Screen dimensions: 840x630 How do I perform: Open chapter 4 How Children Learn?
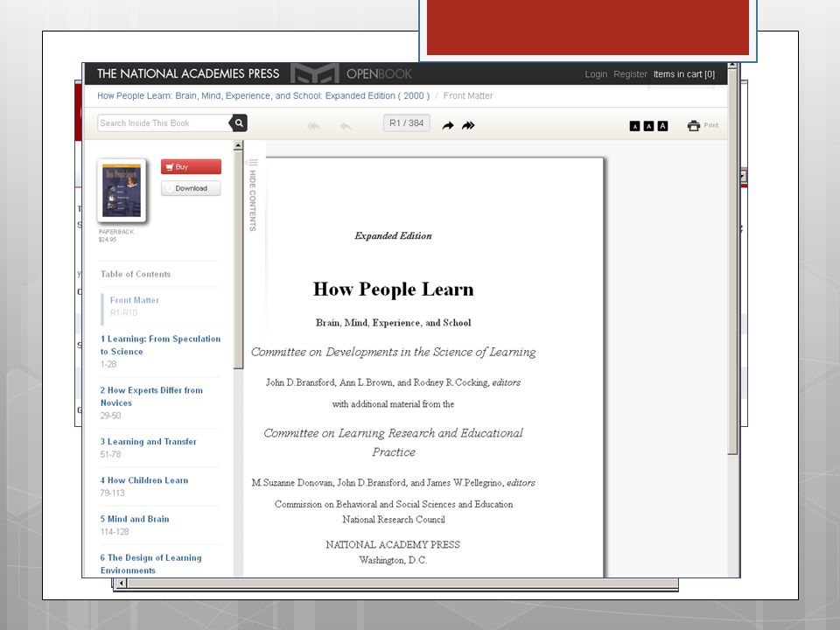click(x=144, y=480)
